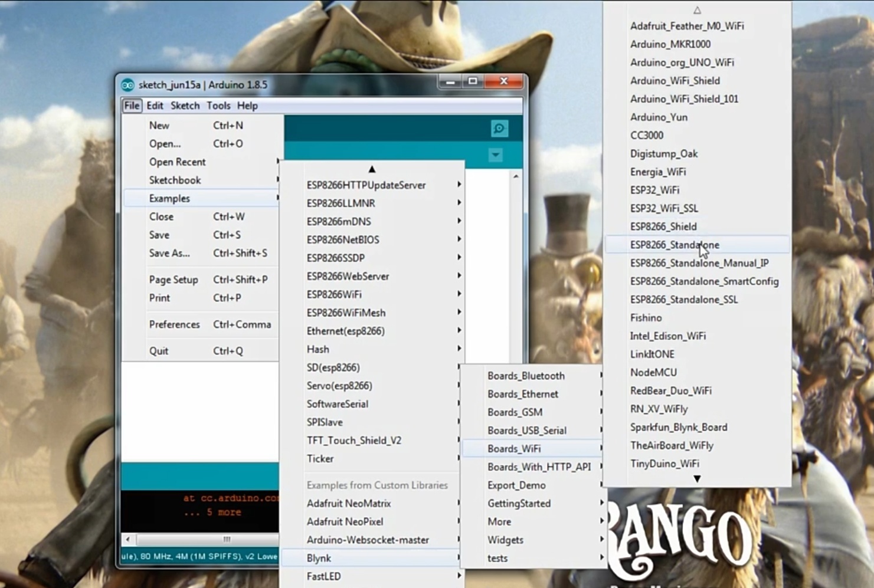Select the Examples menu entry
This screenshot has height=588, width=874.
click(x=201, y=198)
